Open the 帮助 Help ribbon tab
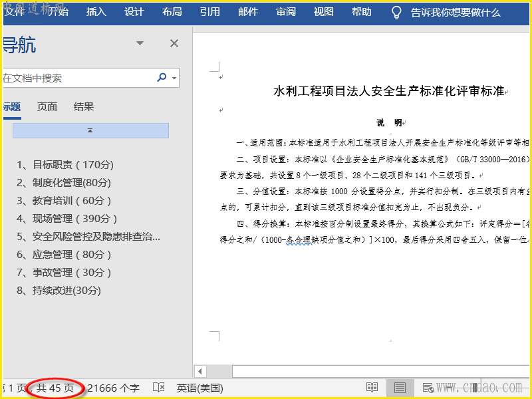 click(x=362, y=12)
